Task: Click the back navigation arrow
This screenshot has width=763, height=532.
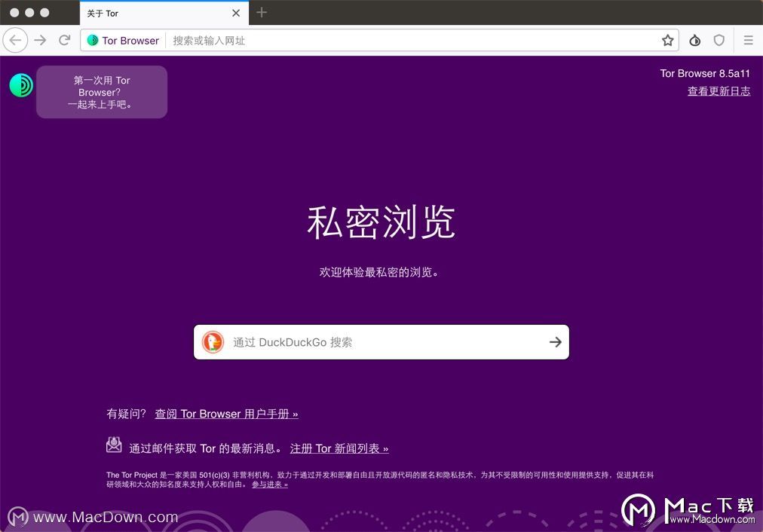Action: 15,41
